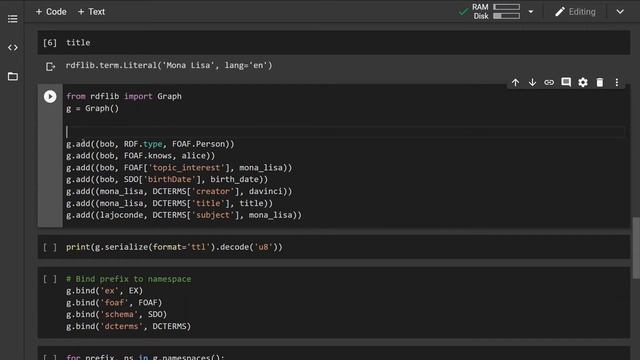Click the 'topic_interest' line

[179, 168]
